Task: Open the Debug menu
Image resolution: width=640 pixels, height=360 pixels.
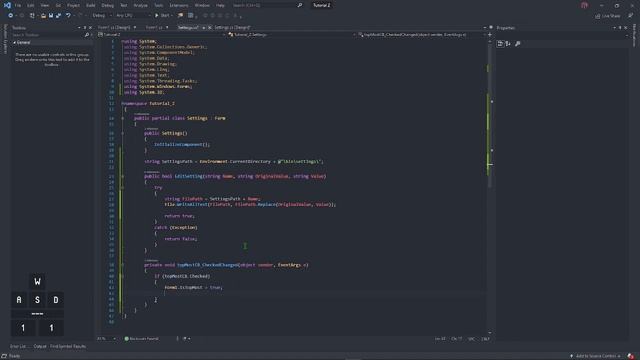Action: point(108,5)
